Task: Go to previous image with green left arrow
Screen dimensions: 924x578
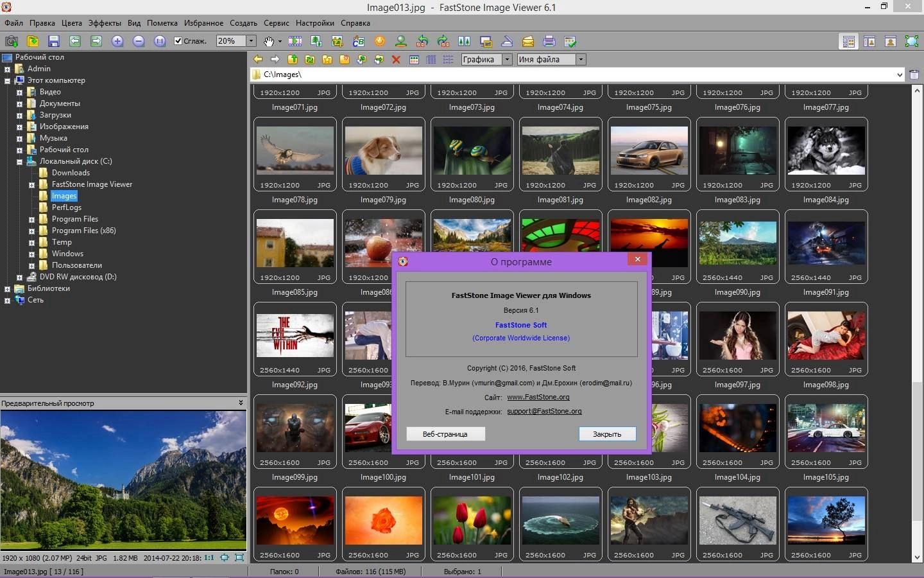Action: coord(75,41)
